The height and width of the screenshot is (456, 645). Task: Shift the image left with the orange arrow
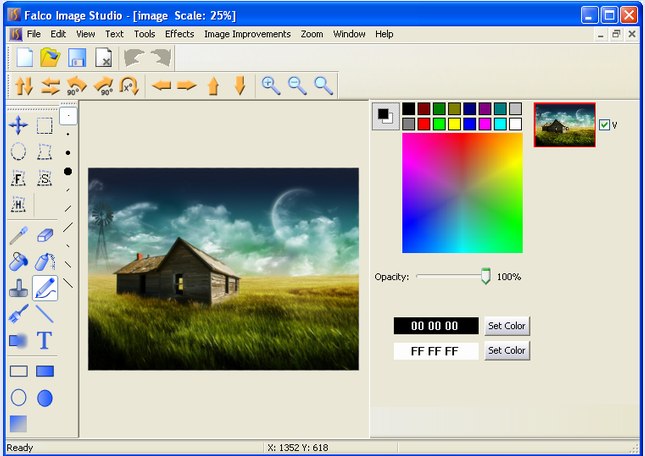coord(162,86)
